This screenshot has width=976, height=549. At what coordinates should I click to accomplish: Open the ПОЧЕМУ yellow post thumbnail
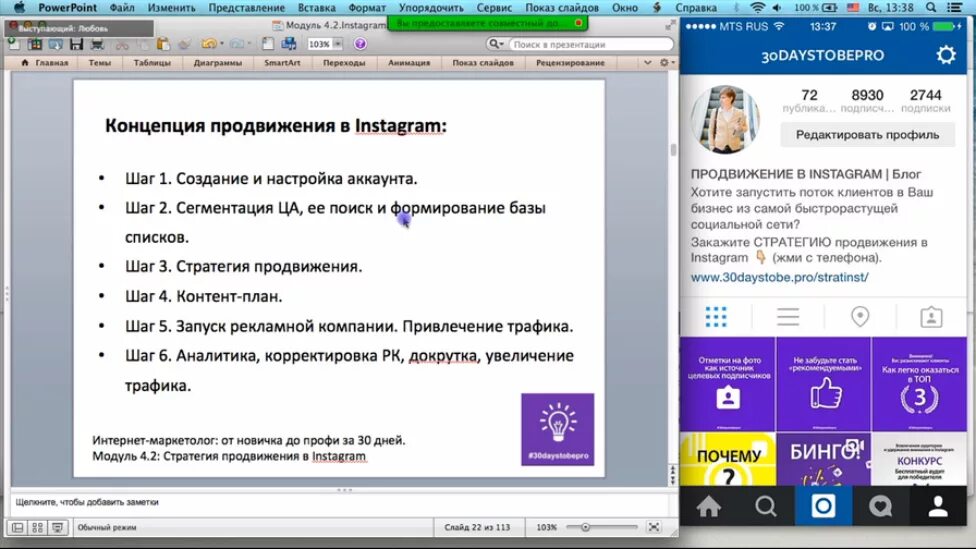[x=728, y=460]
